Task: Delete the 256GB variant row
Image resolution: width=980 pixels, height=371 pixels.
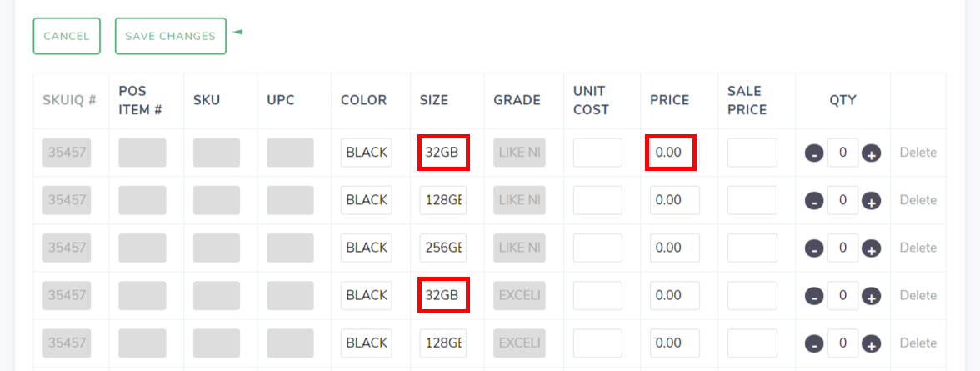Action: 917,248
